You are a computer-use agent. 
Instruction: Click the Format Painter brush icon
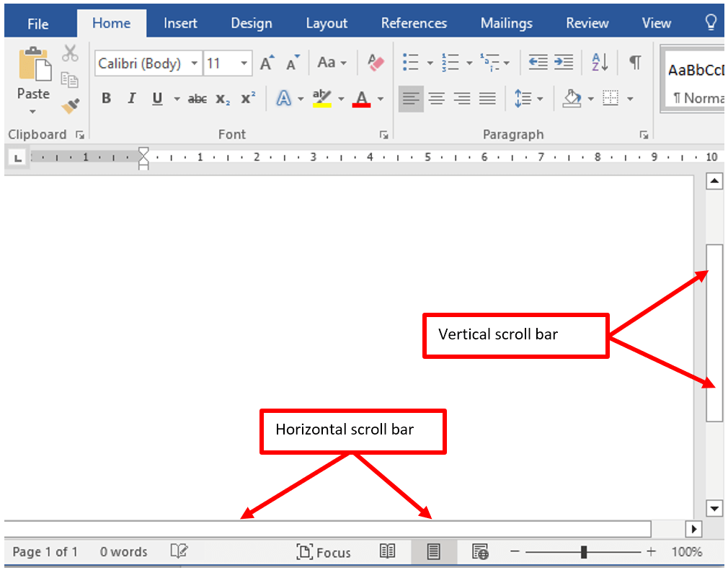[70, 107]
